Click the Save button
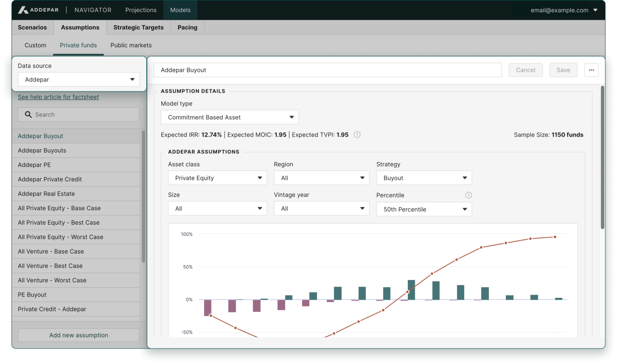Screen dimensions: 617x364 coord(563,70)
